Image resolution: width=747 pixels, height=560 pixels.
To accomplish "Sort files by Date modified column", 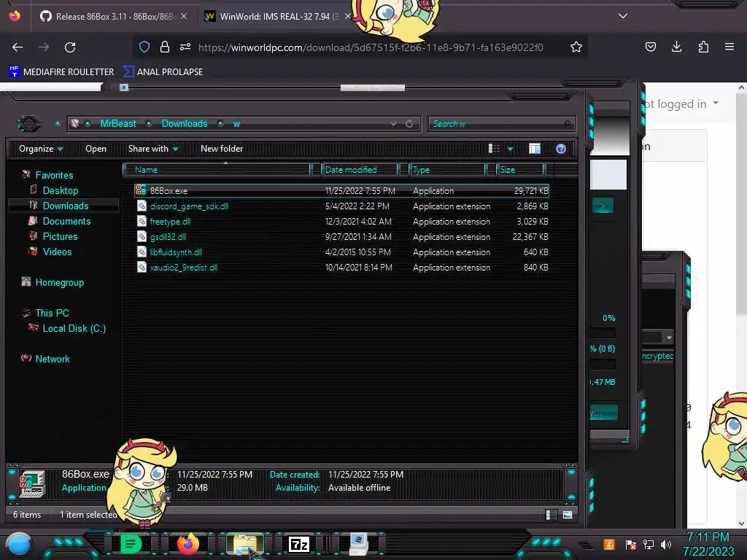I will click(360, 169).
